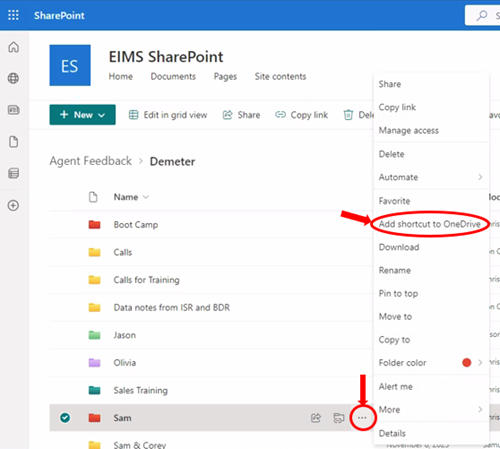
Task: Click the Edit in grid view toolbar button
Action: coord(168,115)
